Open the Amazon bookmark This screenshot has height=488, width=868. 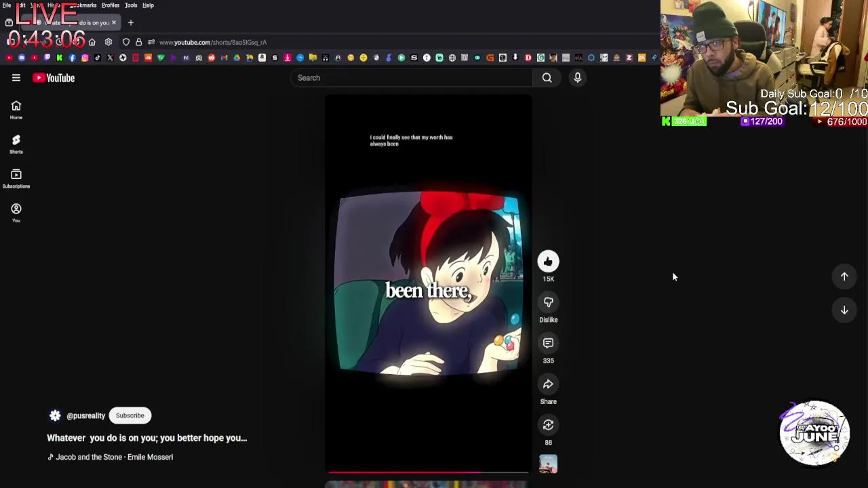(x=262, y=58)
